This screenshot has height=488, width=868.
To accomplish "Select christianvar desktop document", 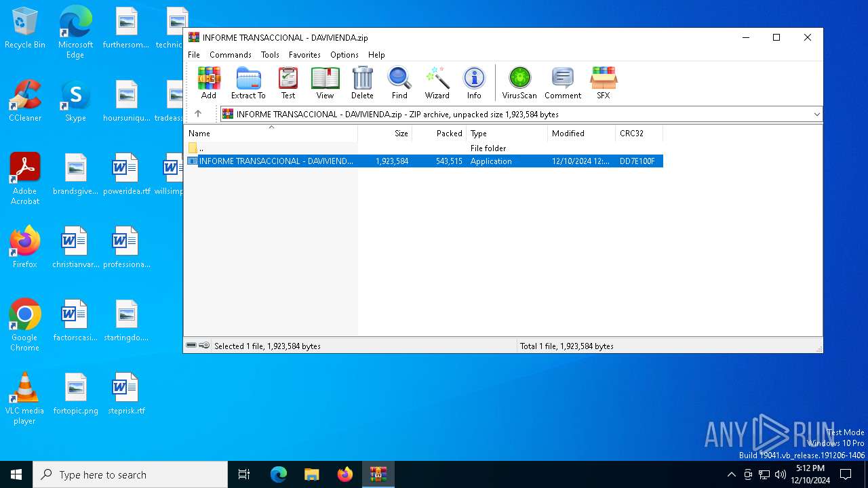I will [75, 247].
